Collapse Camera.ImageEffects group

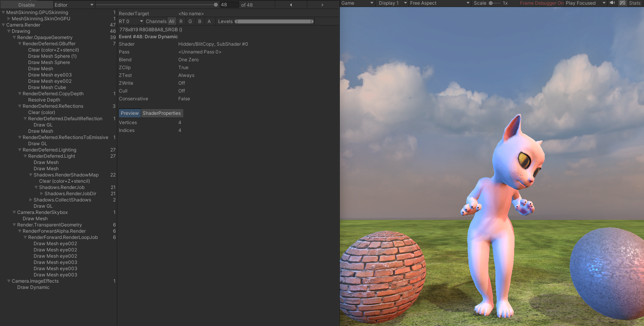[x=9, y=281]
